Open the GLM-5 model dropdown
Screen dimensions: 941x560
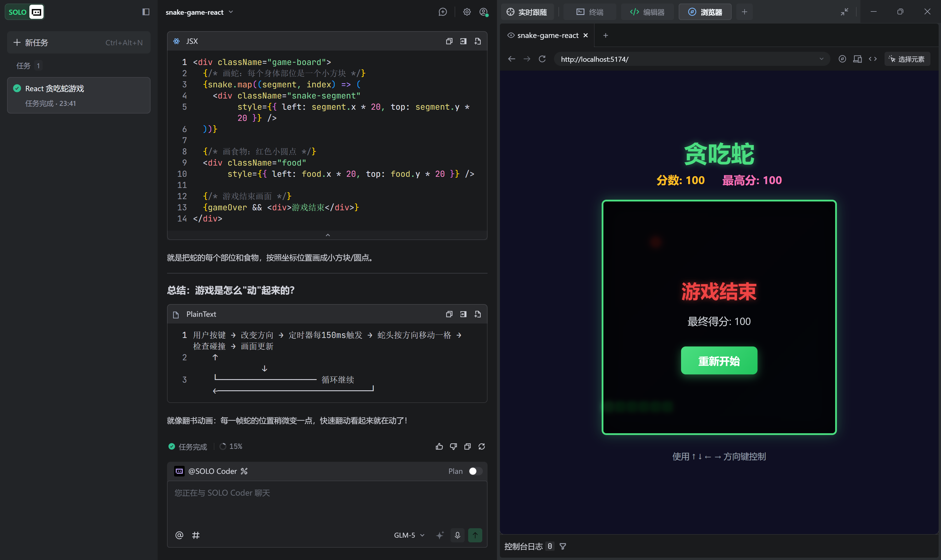click(x=409, y=535)
